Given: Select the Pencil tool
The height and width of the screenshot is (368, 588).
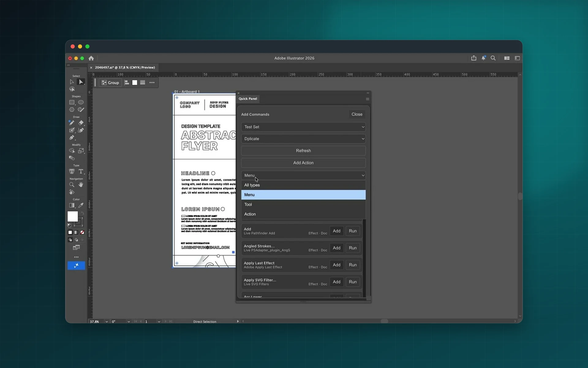Looking at the screenshot, I should 72,123.
